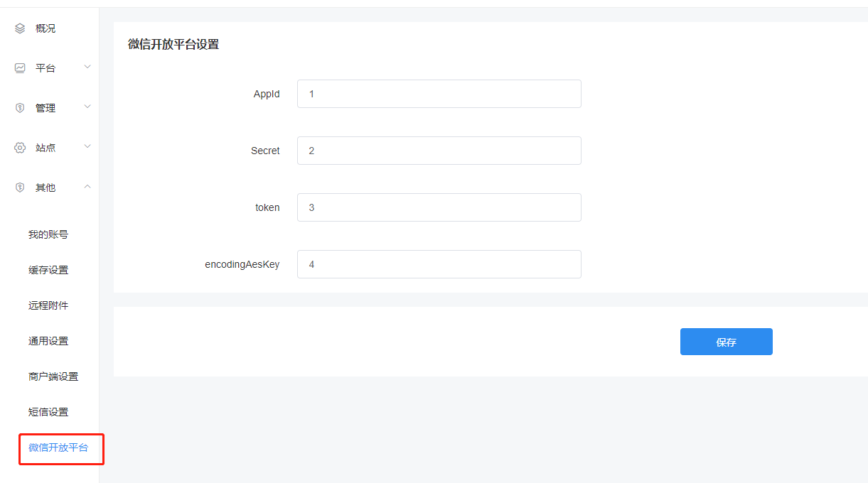Go to 我的账号 submenu item
This screenshot has width=868, height=483.
click(48, 234)
